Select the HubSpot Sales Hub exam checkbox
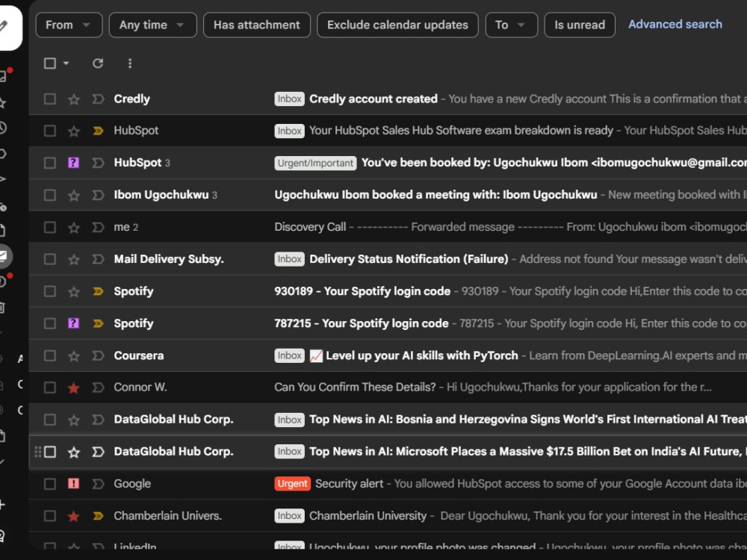The width and height of the screenshot is (747, 560). point(50,131)
